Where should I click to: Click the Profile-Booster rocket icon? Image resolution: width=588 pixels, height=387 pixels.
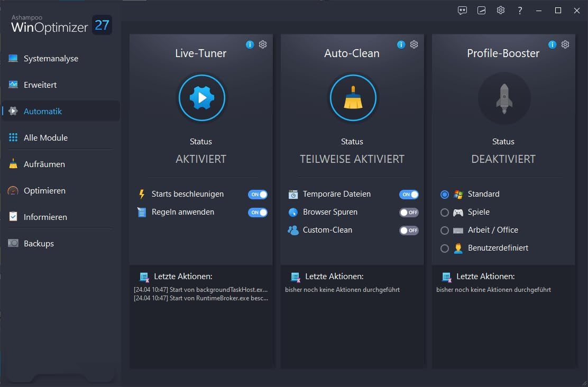pyautogui.click(x=504, y=98)
